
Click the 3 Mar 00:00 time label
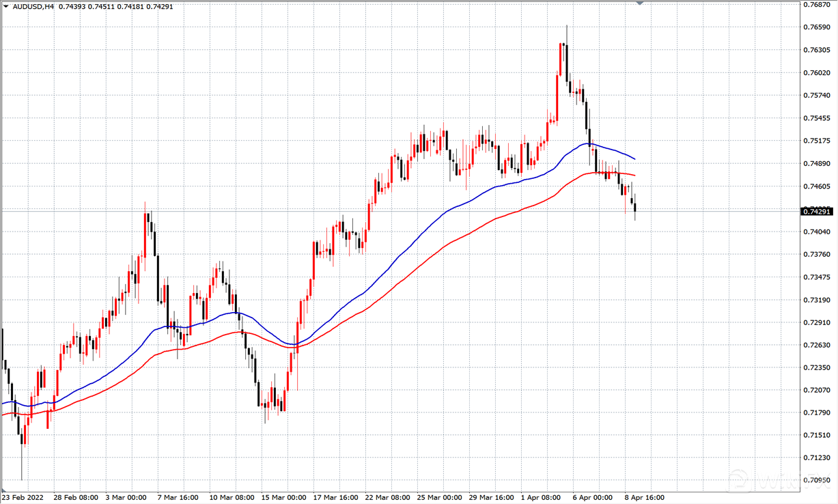tap(127, 497)
